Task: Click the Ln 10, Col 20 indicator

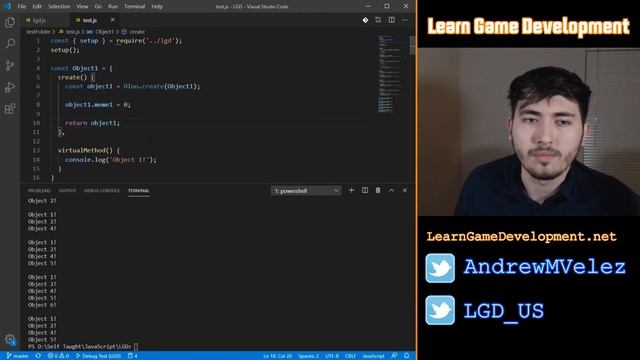Action: click(277, 356)
